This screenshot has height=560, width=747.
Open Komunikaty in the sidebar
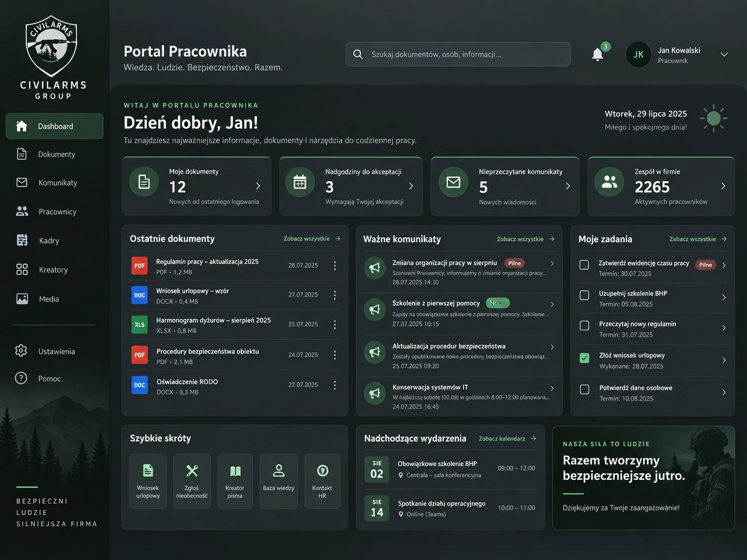pos(54,183)
